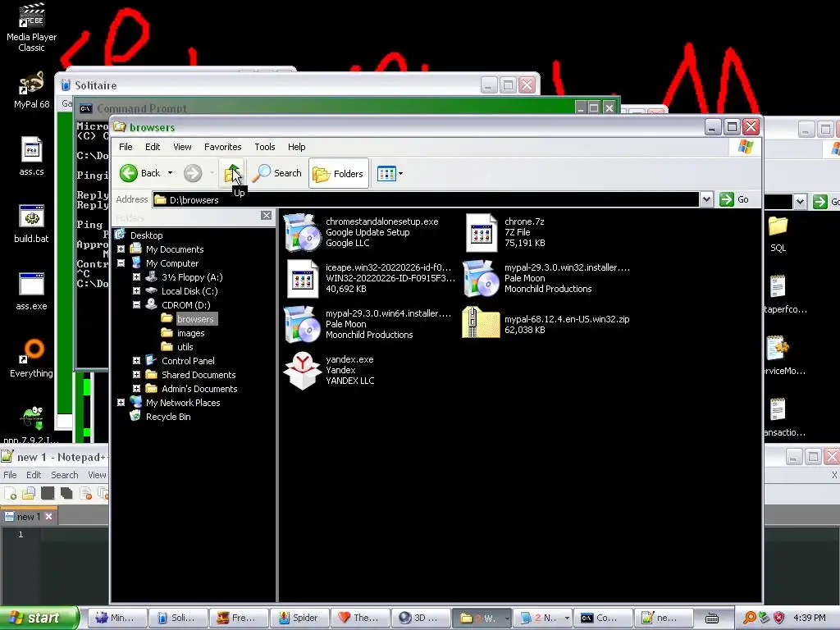Screen dimensions: 840x630
Task: Expand 3½ Floppy (A:) node
Action: coord(137,277)
